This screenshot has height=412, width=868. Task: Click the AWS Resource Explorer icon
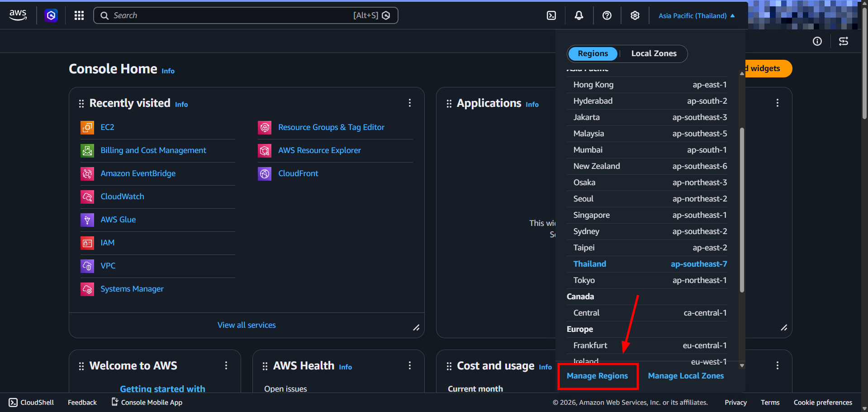tap(265, 150)
